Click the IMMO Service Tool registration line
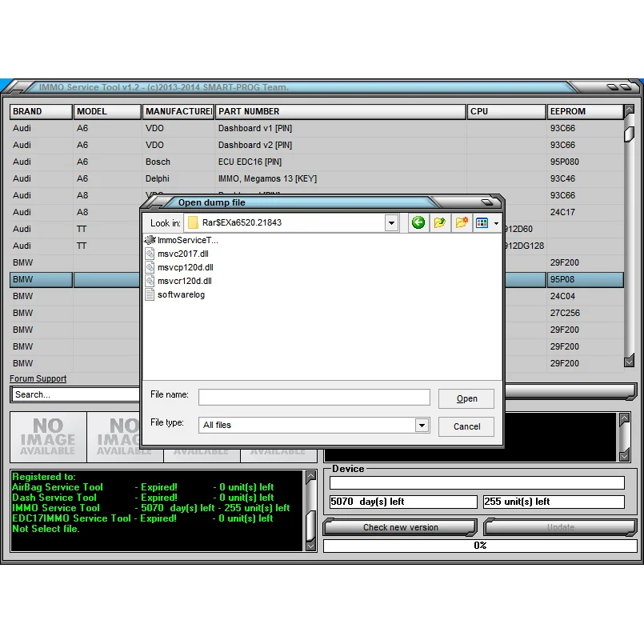This screenshot has width=644, height=644. (150, 508)
